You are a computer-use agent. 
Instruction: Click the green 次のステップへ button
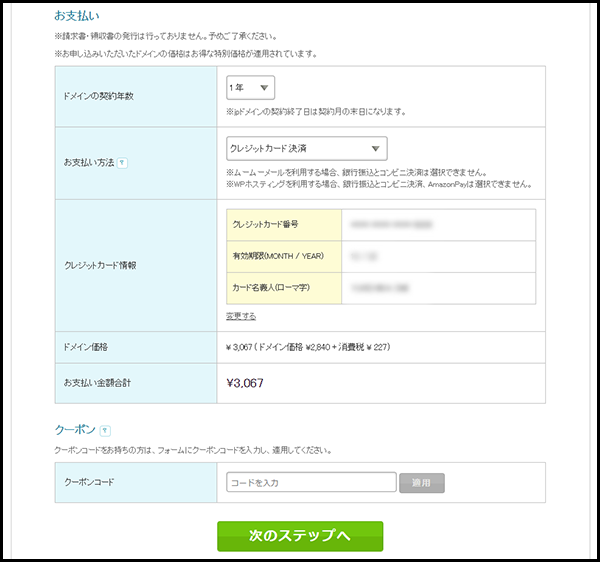pos(300,536)
